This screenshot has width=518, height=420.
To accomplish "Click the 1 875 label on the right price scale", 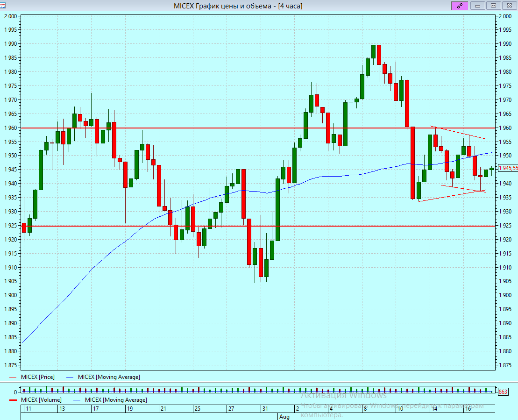I will pos(505,365).
